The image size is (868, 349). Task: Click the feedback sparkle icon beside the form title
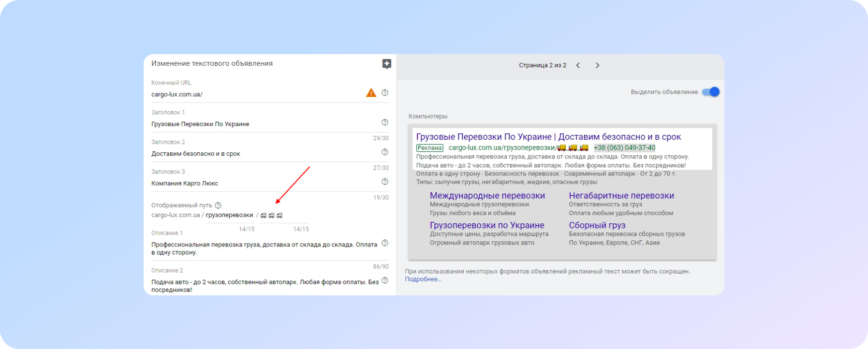(x=386, y=64)
